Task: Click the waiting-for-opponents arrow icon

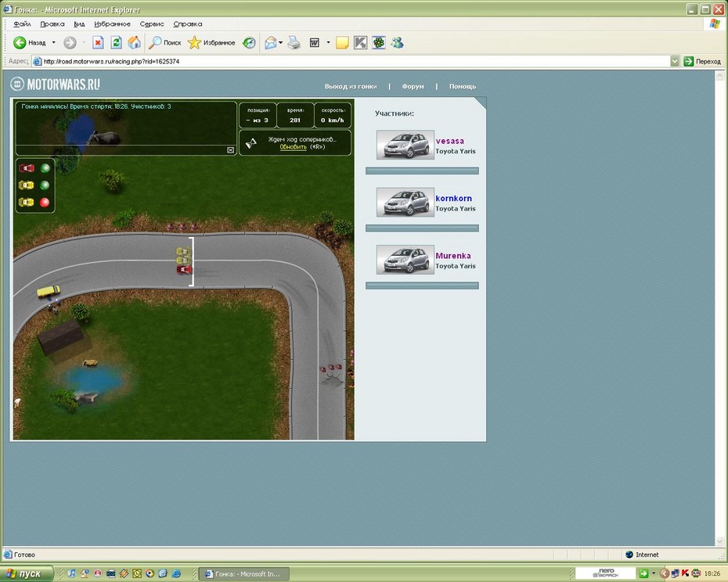Action: pyautogui.click(x=250, y=143)
